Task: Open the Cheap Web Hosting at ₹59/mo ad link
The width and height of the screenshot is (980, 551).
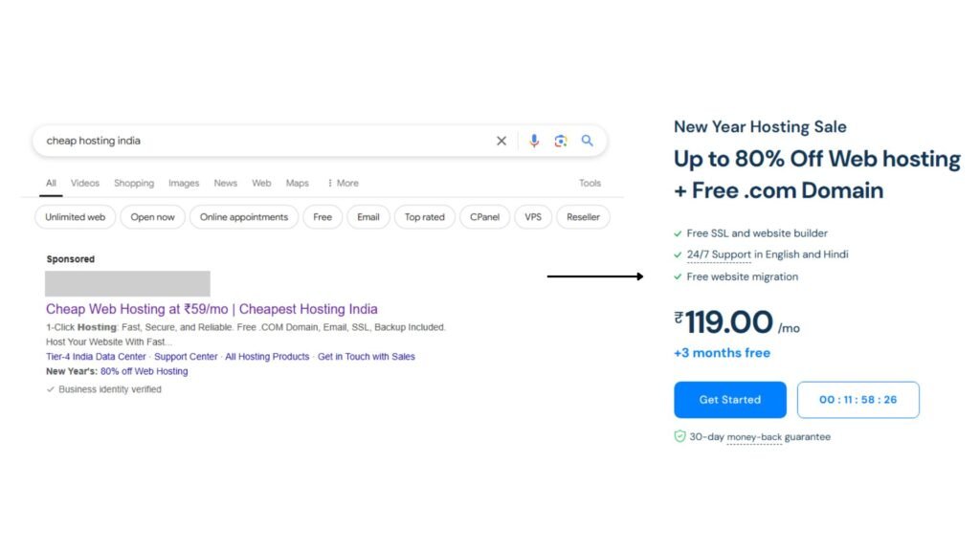Action: click(212, 309)
